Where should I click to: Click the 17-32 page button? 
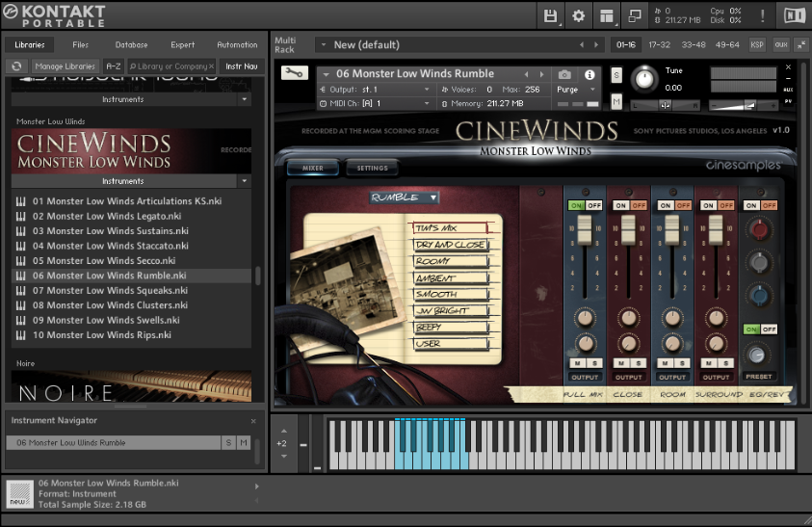click(659, 45)
